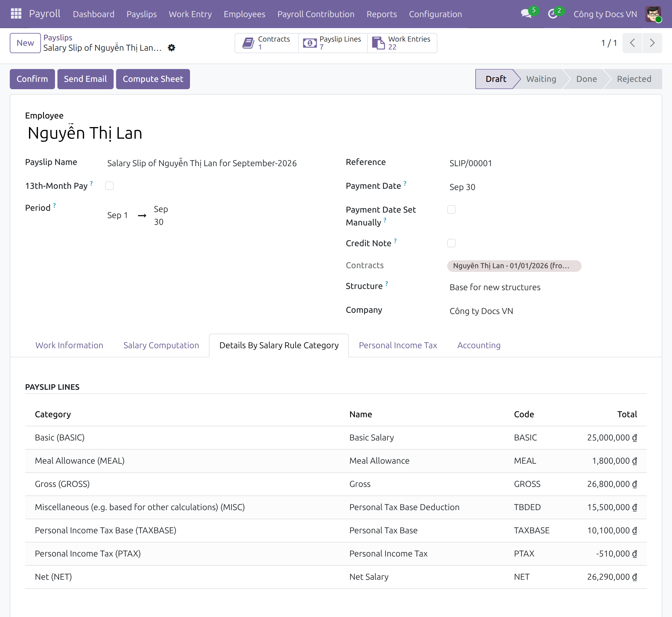The image size is (672, 617).
Task: Open Payslip Lines smart button
Action: 333,43
